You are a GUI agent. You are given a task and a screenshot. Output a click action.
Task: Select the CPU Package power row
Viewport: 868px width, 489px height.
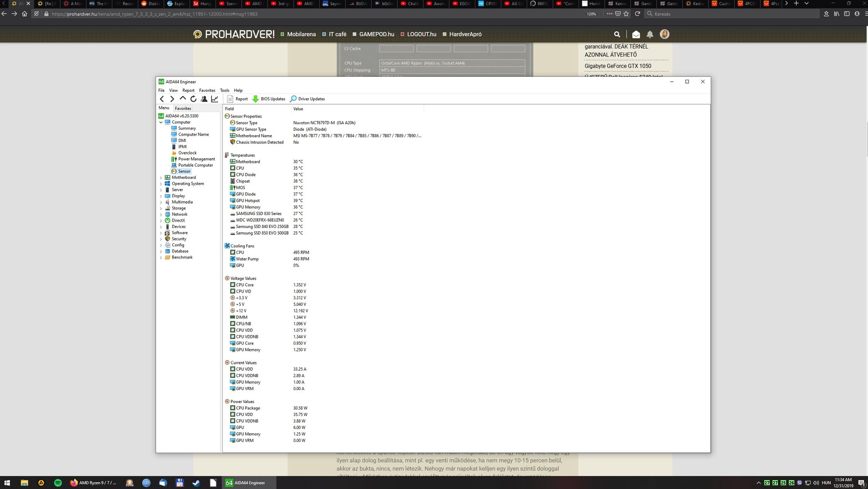268,408
